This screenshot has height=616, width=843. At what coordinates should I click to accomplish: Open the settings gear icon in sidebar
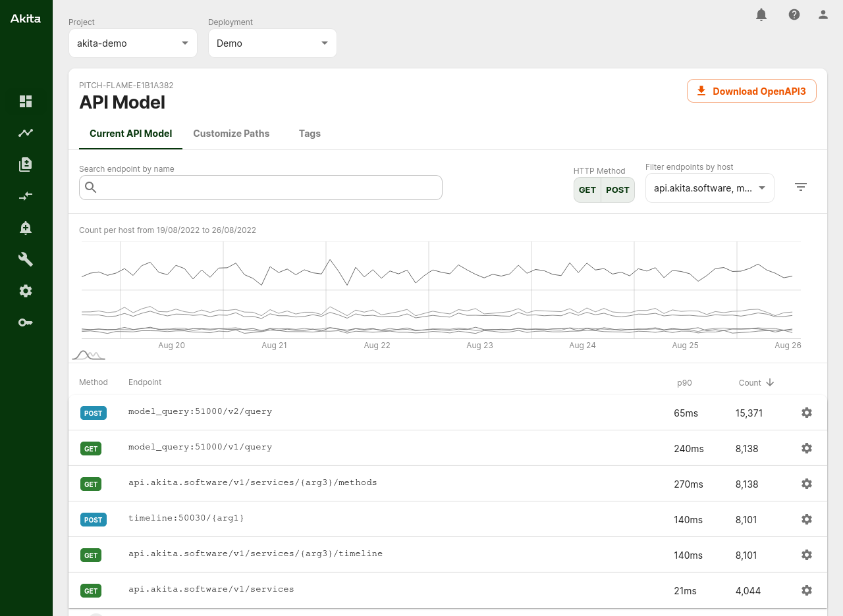click(x=26, y=291)
